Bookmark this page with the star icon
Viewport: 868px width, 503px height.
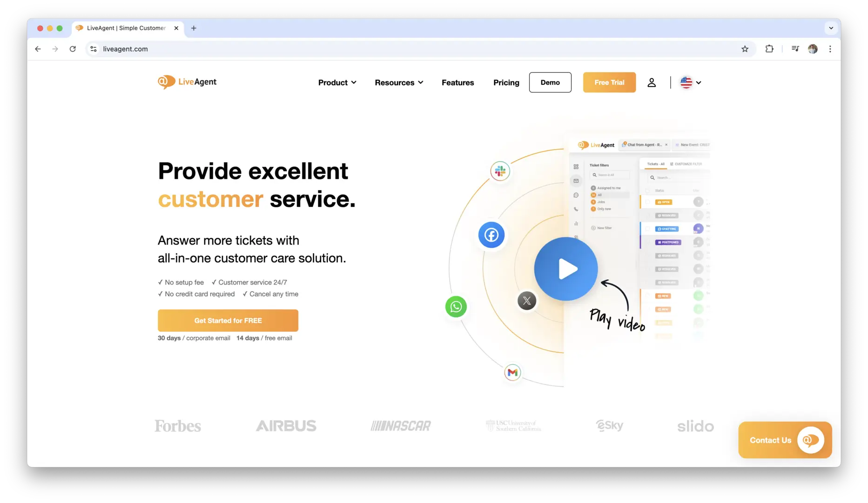[x=745, y=49]
